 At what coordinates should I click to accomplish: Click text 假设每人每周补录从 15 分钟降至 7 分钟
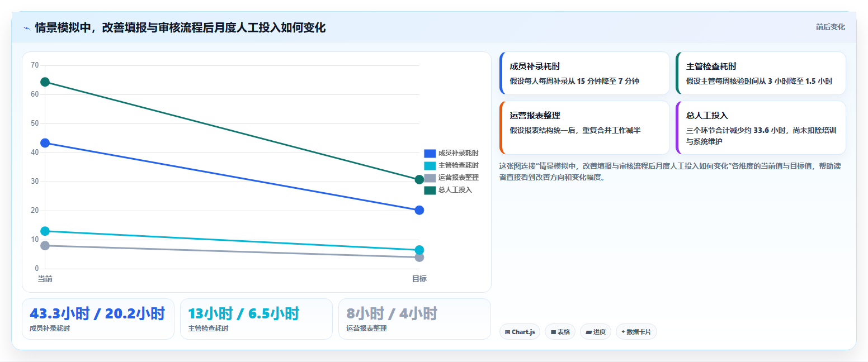574,81
